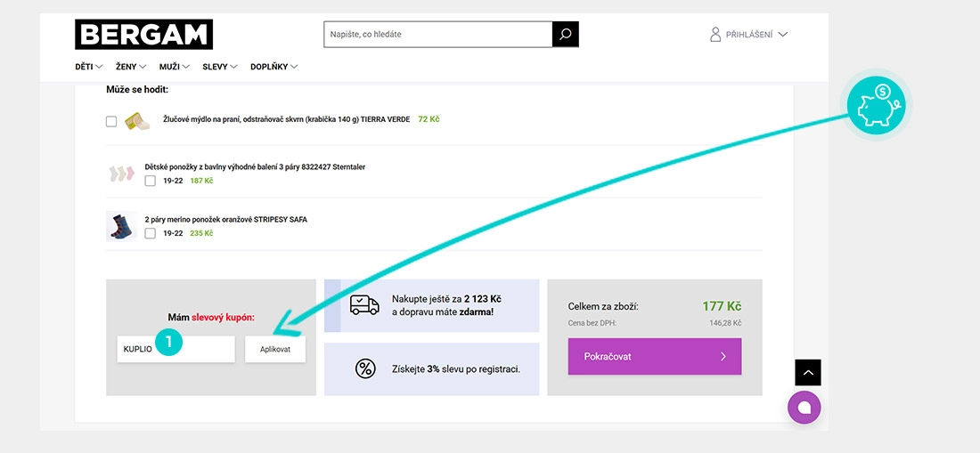
Task: Open the SLEVY menu
Action: click(x=220, y=67)
